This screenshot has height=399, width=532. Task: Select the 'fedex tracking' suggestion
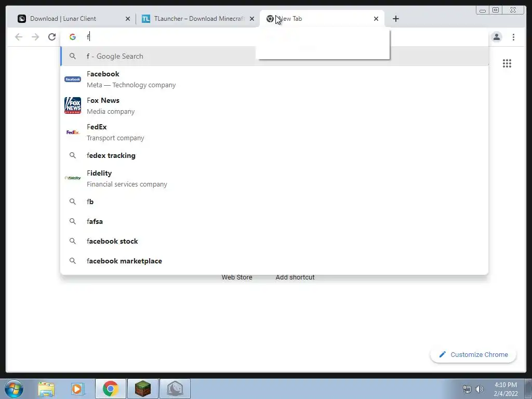click(274, 155)
